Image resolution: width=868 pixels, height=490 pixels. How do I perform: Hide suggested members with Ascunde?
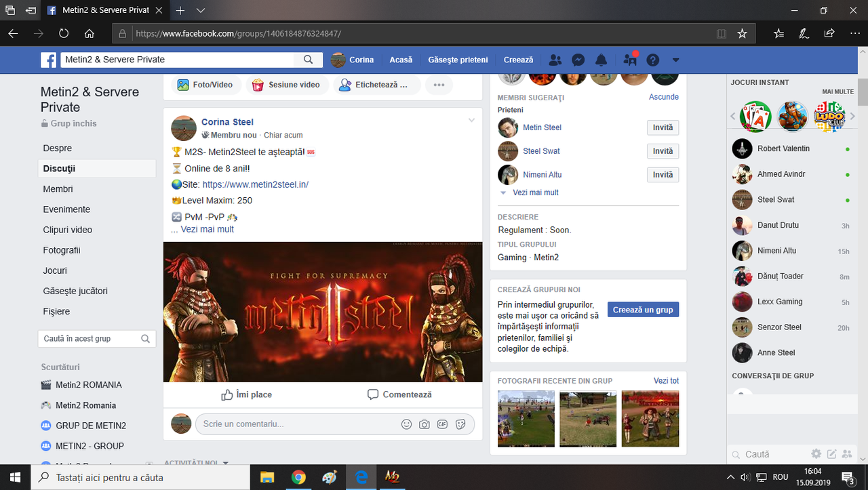click(x=664, y=97)
